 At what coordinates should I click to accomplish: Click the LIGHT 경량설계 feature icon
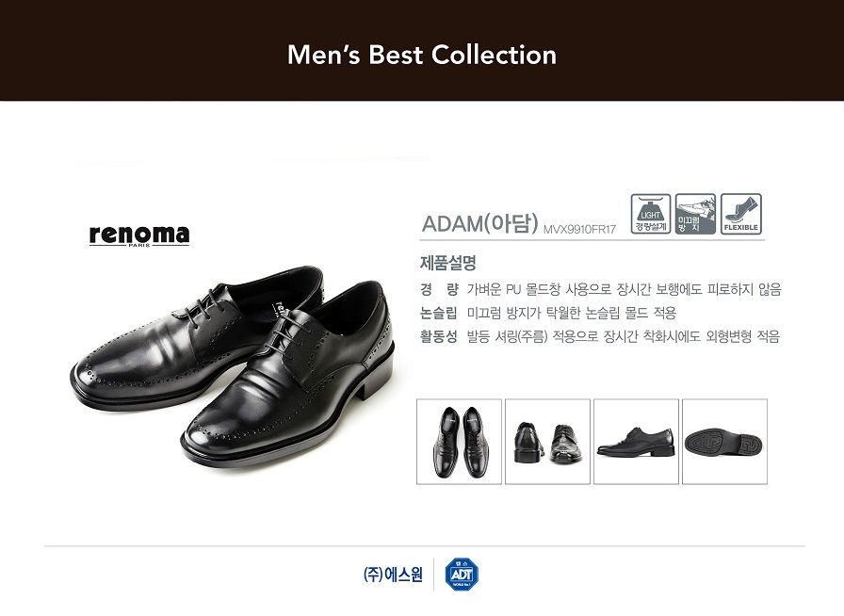click(x=651, y=214)
